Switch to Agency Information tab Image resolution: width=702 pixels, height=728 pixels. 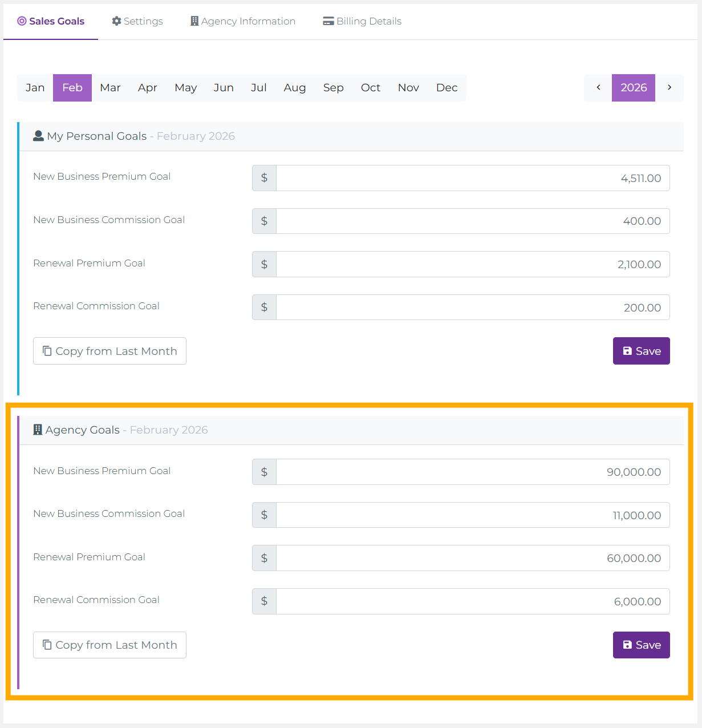243,21
